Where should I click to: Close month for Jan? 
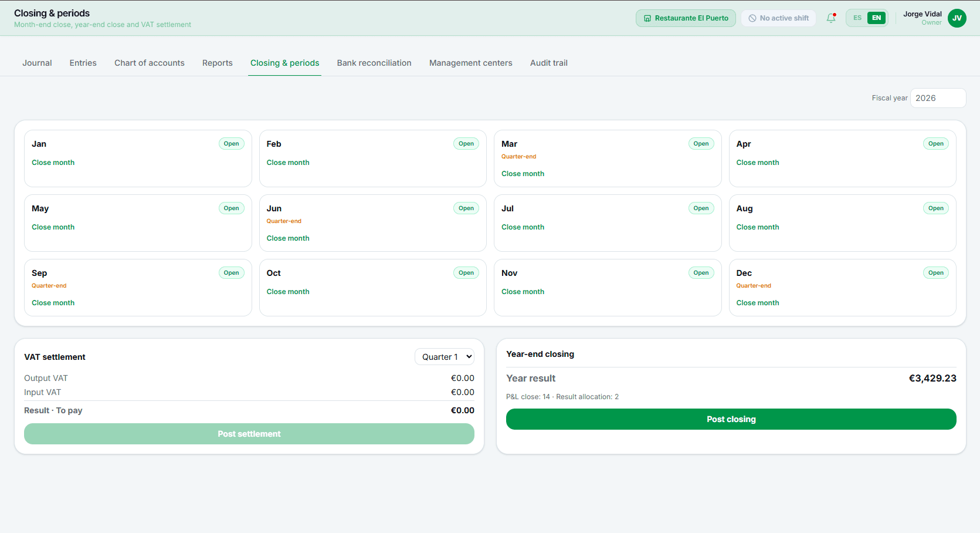53,163
